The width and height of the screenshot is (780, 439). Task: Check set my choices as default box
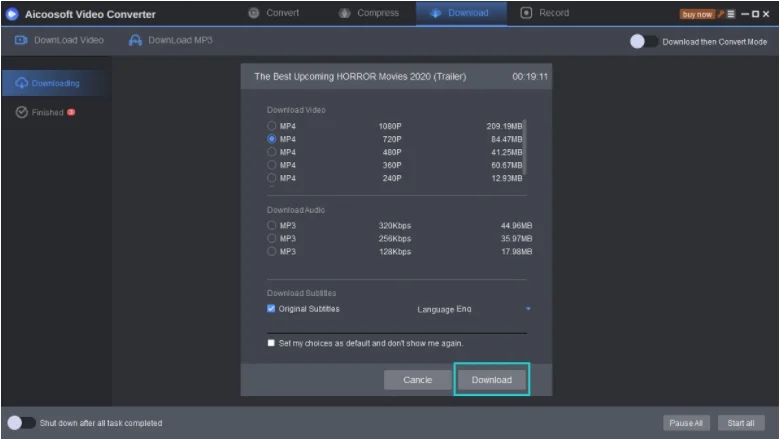click(272, 343)
